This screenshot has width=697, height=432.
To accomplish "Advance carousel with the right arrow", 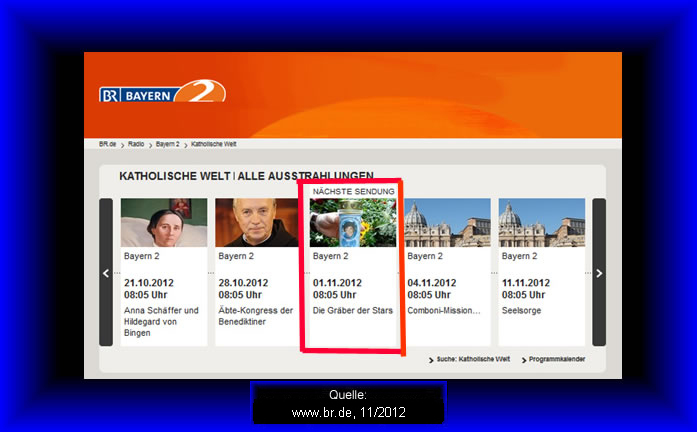I will point(599,272).
